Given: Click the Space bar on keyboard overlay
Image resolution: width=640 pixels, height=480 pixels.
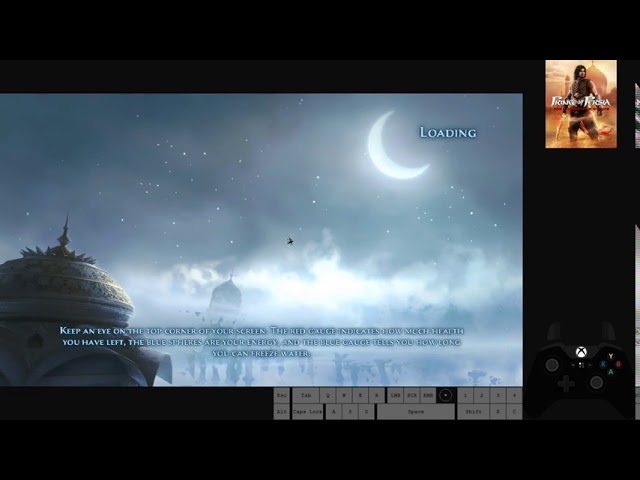Looking at the screenshot, I should [x=416, y=411].
